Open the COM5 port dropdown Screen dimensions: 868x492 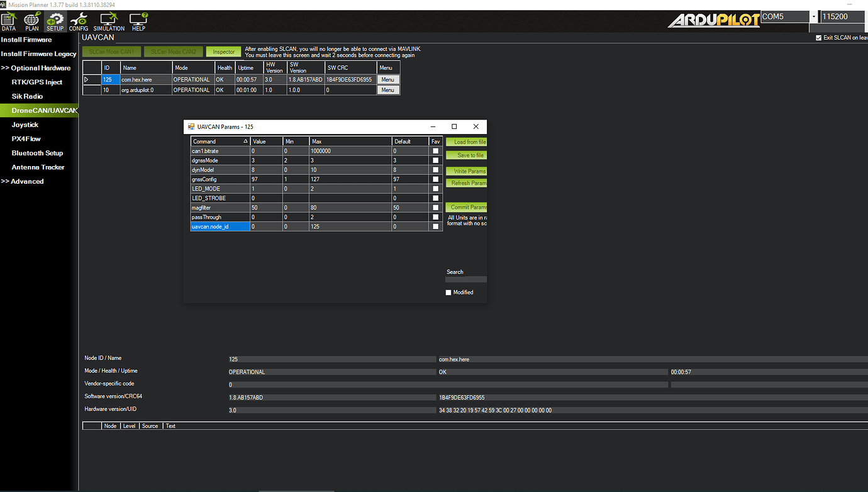[x=813, y=17]
